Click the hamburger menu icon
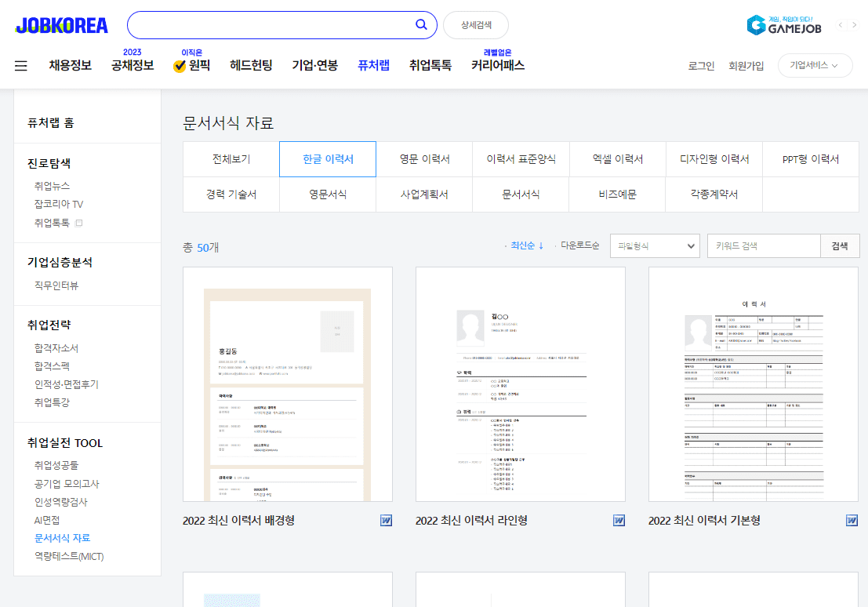The image size is (868, 607). [x=21, y=66]
